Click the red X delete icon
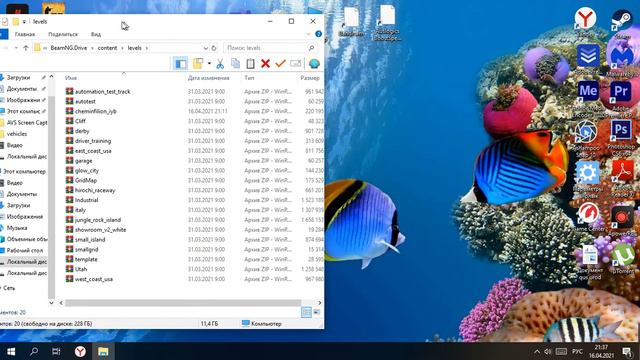This screenshot has height=360, width=640. click(265, 64)
